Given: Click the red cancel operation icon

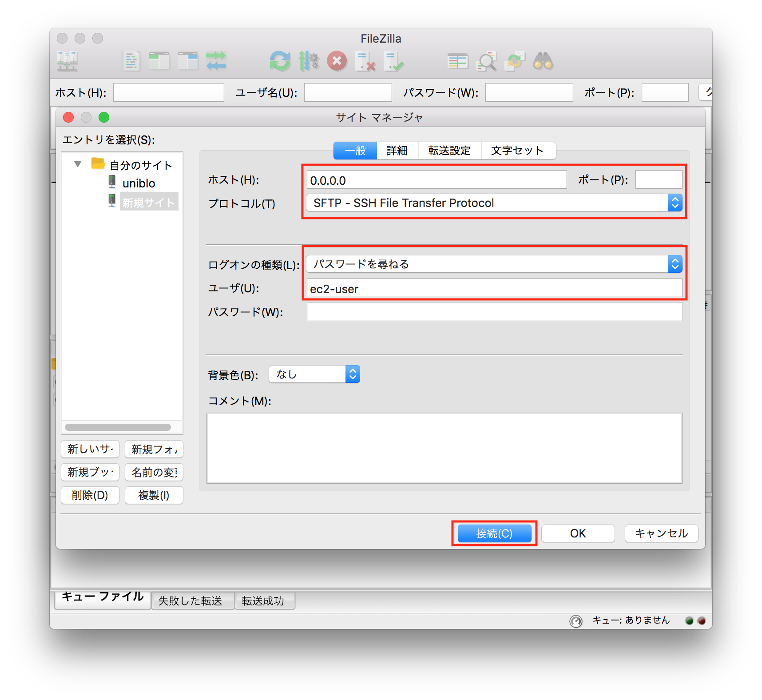Looking at the screenshot, I should point(337,61).
